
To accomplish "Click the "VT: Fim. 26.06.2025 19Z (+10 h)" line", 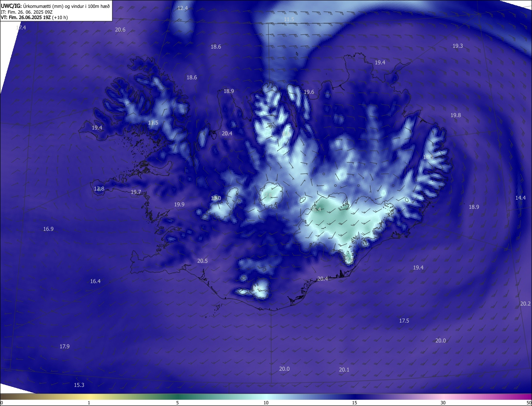I will click(34, 17).
